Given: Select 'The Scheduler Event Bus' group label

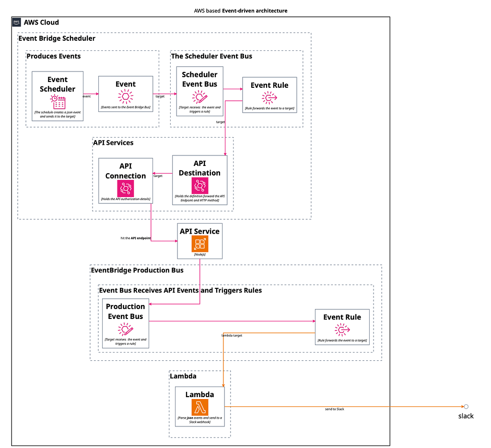Looking at the screenshot, I should pos(211,56).
